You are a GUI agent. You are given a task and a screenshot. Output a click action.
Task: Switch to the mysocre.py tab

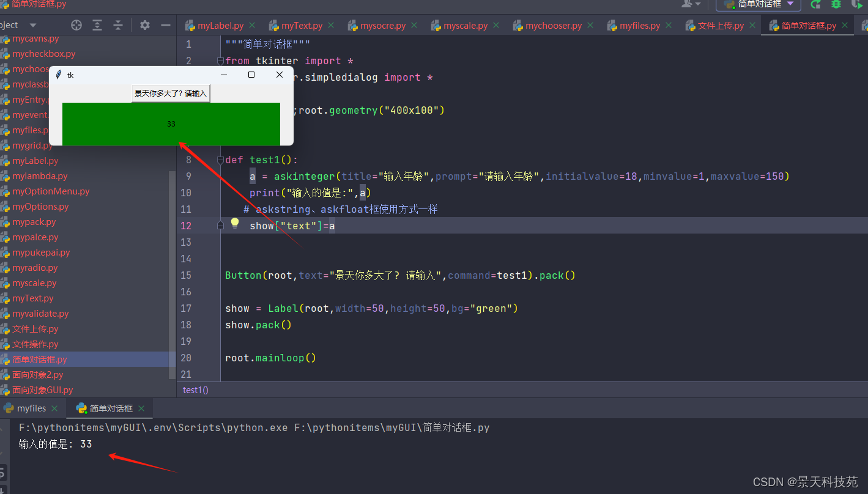click(x=383, y=26)
